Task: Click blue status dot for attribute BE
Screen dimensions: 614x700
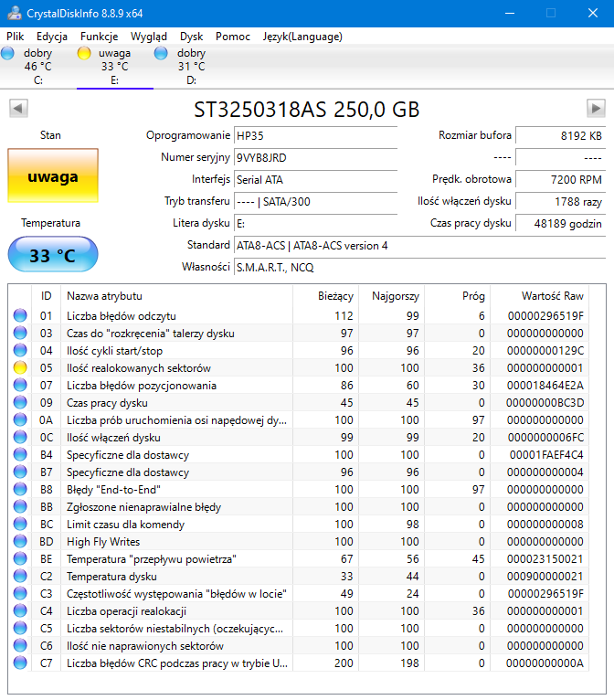Action: tap(20, 559)
